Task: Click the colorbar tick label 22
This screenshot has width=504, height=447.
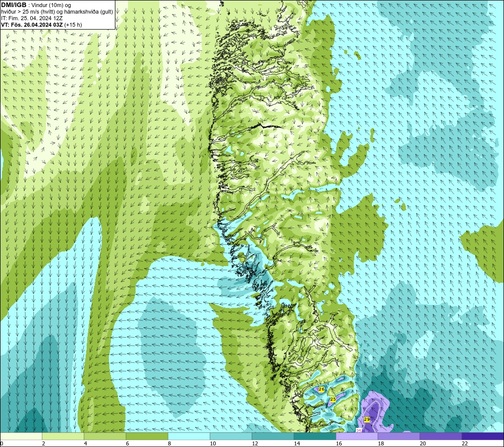Action: (x=465, y=443)
